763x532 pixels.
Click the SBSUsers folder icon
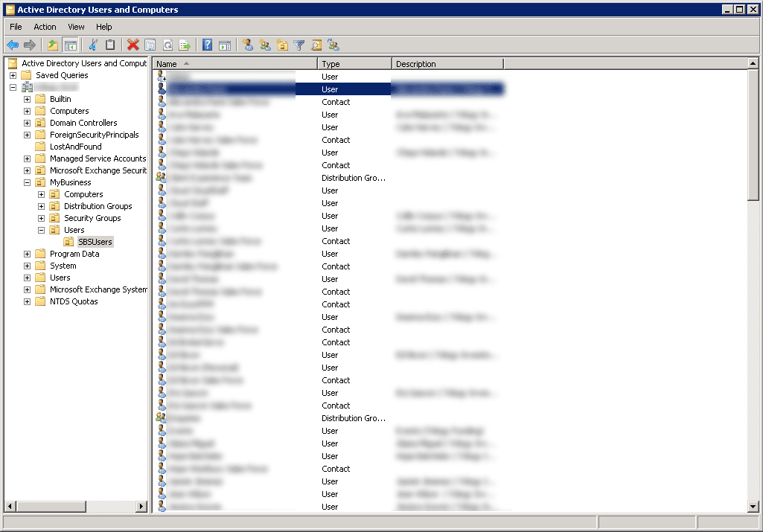coord(69,242)
